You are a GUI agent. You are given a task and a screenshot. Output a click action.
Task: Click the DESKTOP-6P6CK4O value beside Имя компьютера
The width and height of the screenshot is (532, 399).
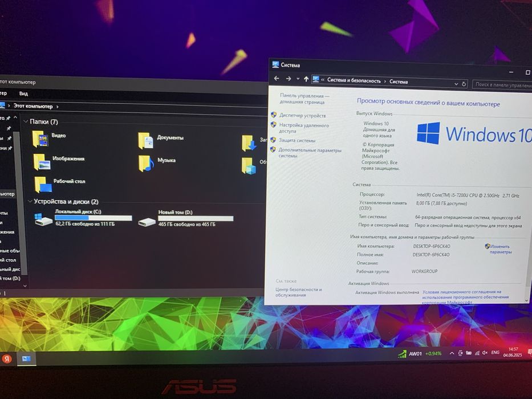[432, 246]
